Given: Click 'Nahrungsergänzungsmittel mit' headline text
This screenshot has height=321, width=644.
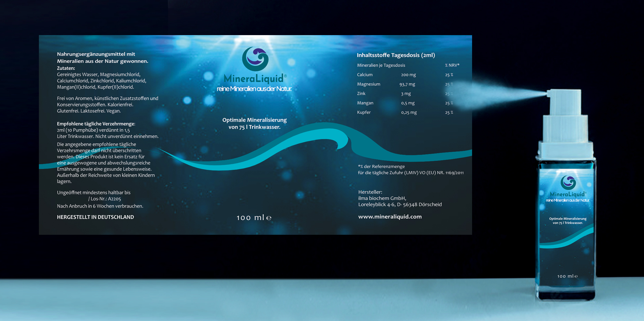Looking at the screenshot, I should coord(96,54).
